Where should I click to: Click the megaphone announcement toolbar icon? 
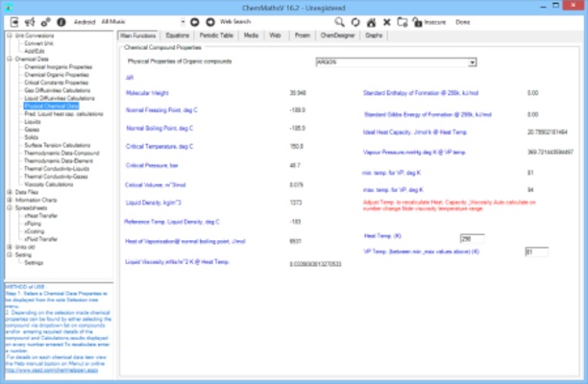click(x=30, y=22)
